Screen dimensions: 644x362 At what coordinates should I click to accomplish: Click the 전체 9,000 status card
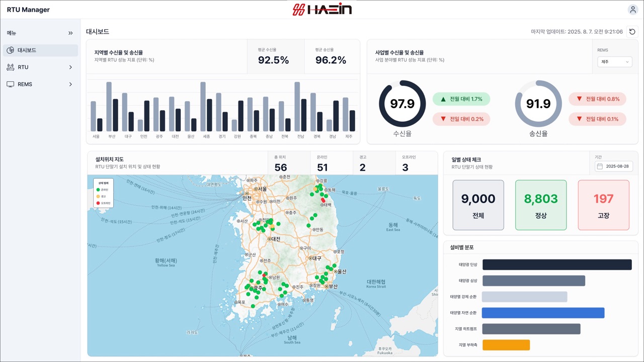(478, 205)
